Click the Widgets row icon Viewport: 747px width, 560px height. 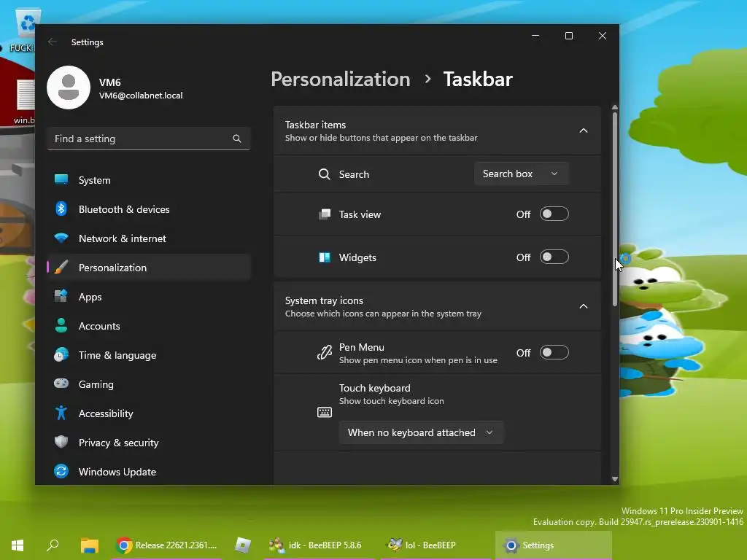tap(325, 257)
